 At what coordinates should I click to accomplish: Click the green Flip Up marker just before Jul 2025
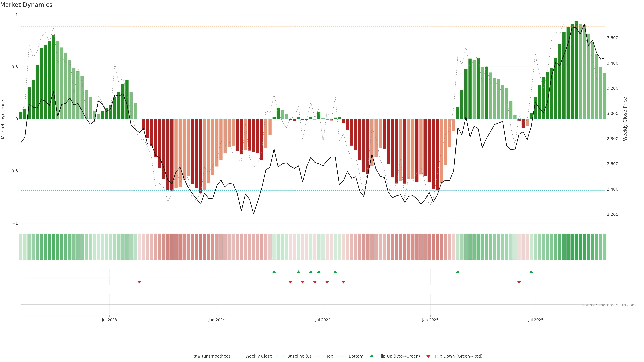point(531,272)
